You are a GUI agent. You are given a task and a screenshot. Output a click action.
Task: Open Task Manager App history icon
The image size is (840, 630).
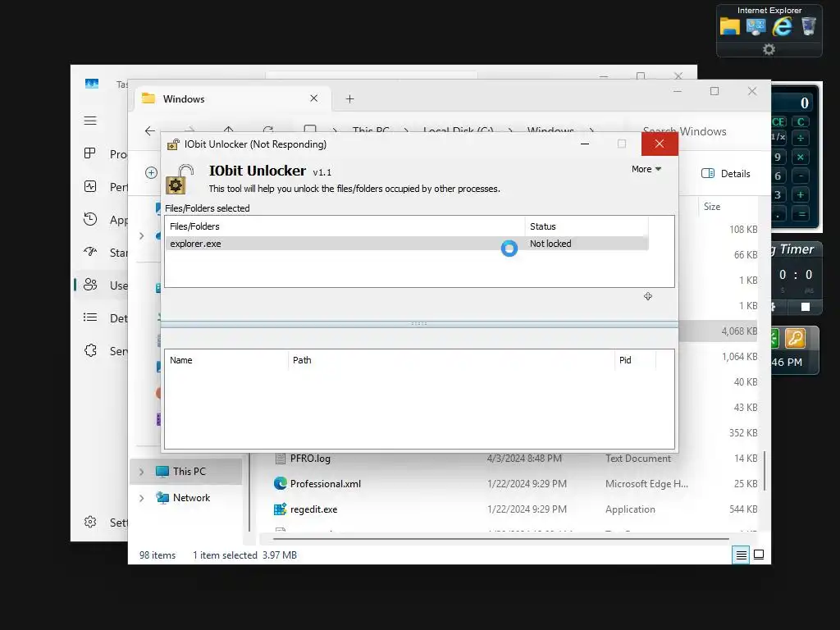[x=90, y=219]
